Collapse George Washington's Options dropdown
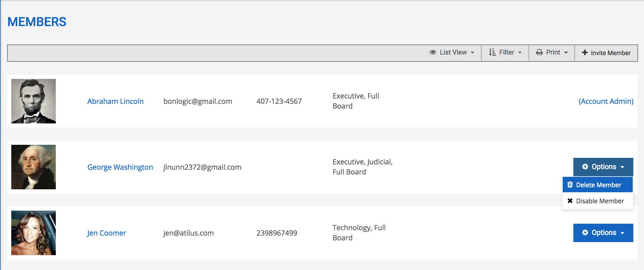Image resolution: width=644 pixels, height=270 pixels. 603,167
